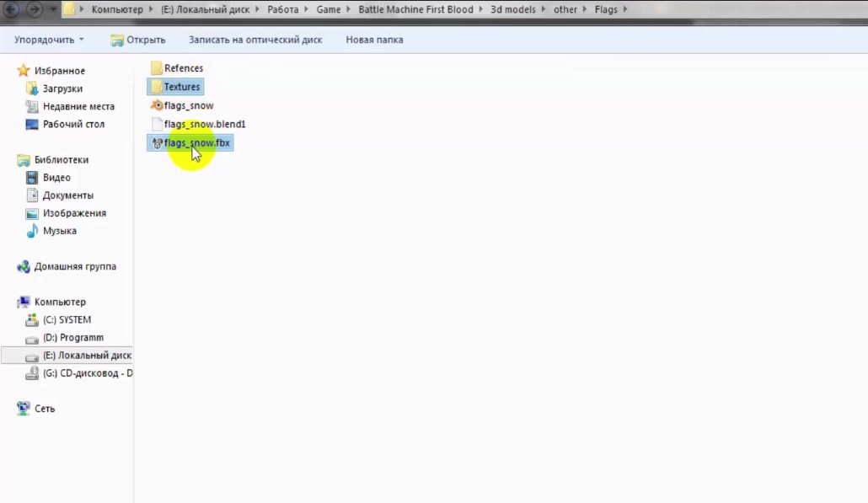Expand the arrow after other in breadcrumb

[x=585, y=9]
